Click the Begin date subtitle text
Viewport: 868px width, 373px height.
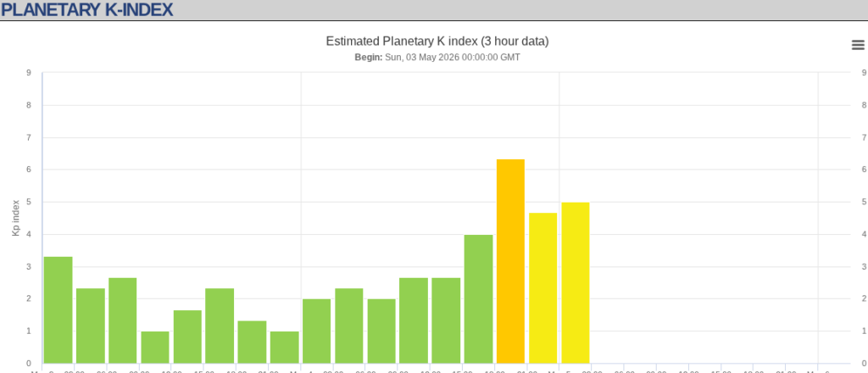coord(437,57)
